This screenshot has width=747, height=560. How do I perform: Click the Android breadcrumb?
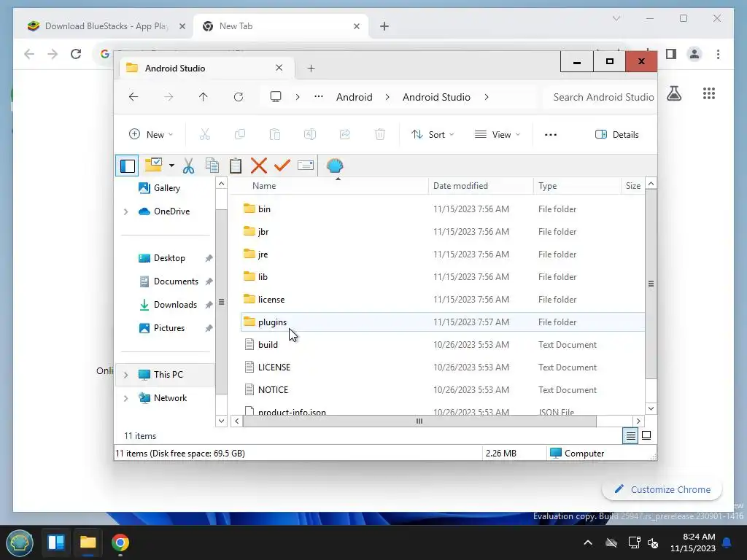pyautogui.click(x=355, y=97)
